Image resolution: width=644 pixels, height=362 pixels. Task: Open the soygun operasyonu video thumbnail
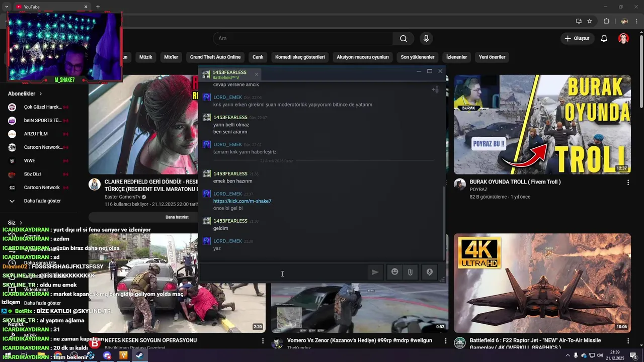point(177,283)
